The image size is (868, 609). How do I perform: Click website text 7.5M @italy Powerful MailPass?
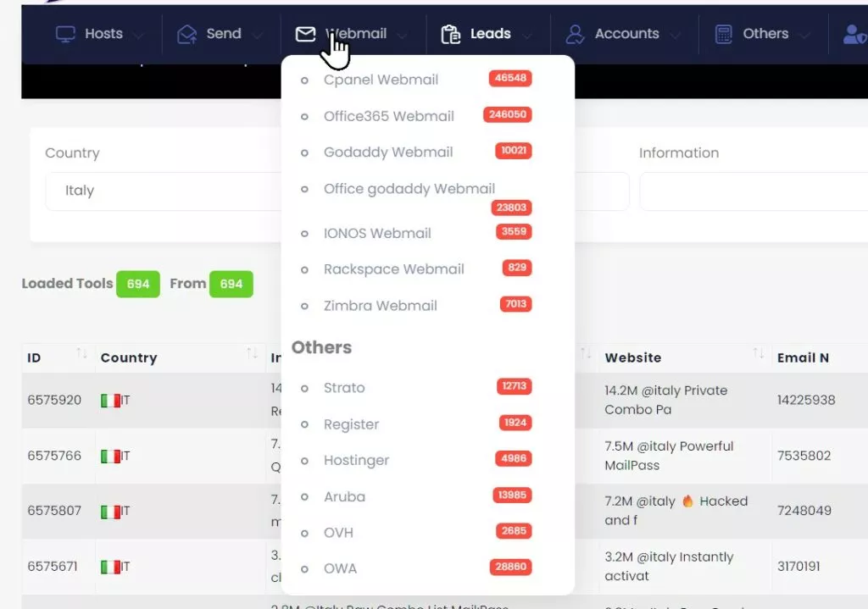coord(669,456)
